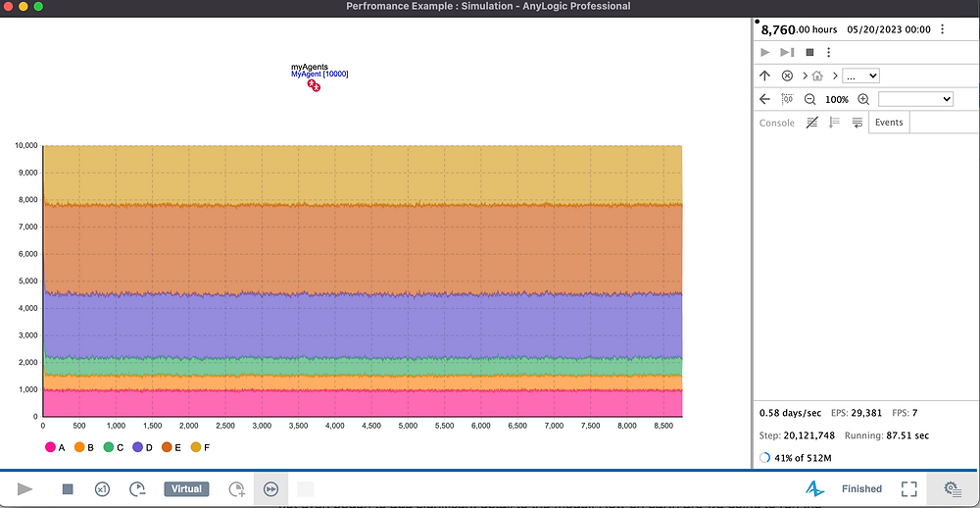Click Stop square in developer panel

(809, 53)
